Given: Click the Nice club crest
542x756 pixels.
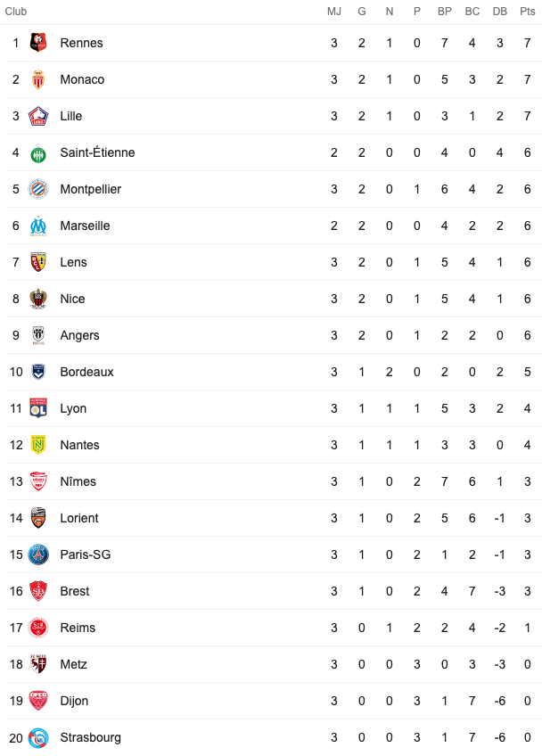Looking at the screenshot, I should point(38,299).
